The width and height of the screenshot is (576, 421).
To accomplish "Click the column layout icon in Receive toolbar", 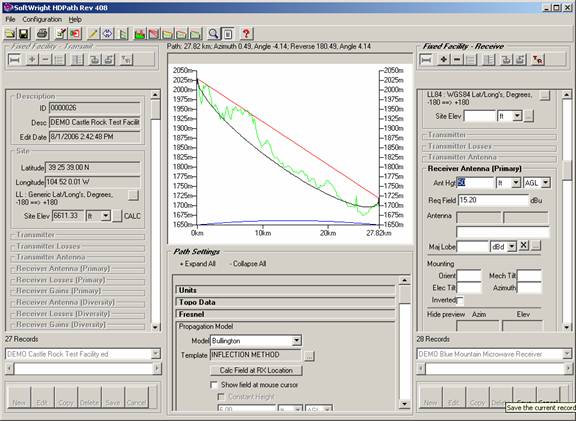I will coord(489,59).
